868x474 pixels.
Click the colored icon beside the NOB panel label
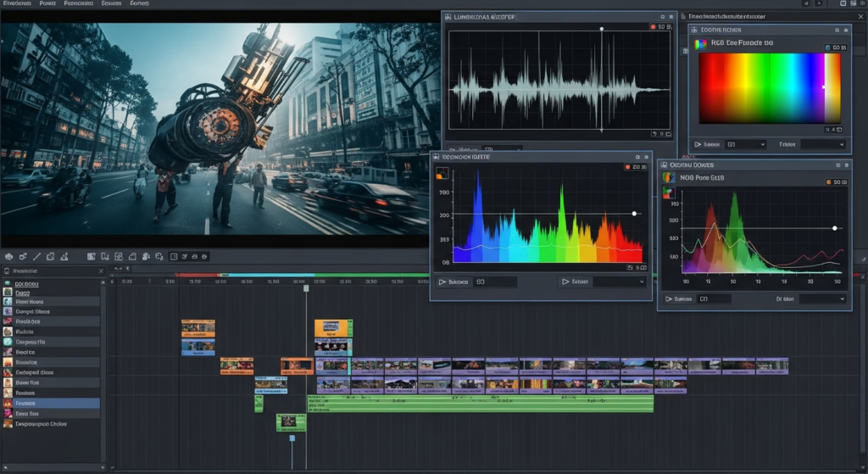(668, 178)
